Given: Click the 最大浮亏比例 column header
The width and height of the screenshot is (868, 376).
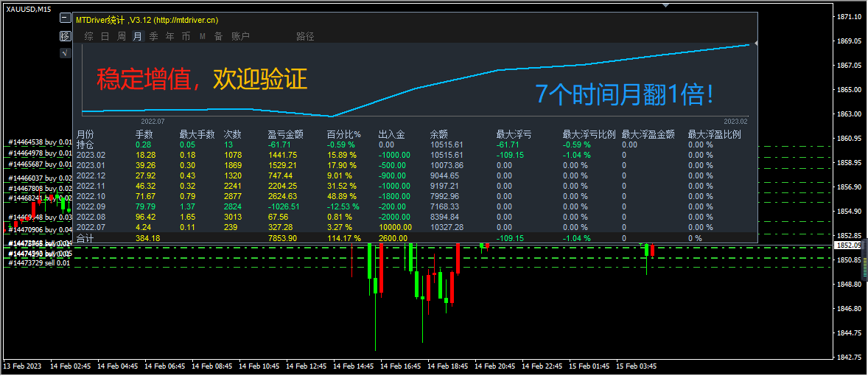Looking at the screenshot, I should [x=589, y=134].
